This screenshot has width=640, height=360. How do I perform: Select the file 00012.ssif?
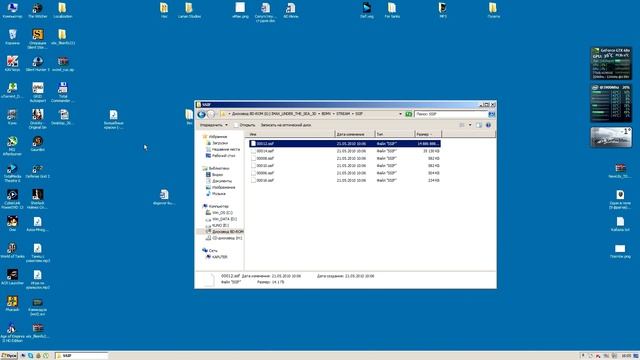[345, 144]
